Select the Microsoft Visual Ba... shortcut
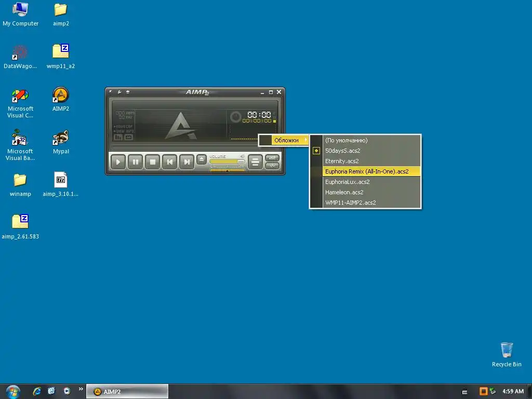This screenshot has width=532, height=399. [20, 145]
